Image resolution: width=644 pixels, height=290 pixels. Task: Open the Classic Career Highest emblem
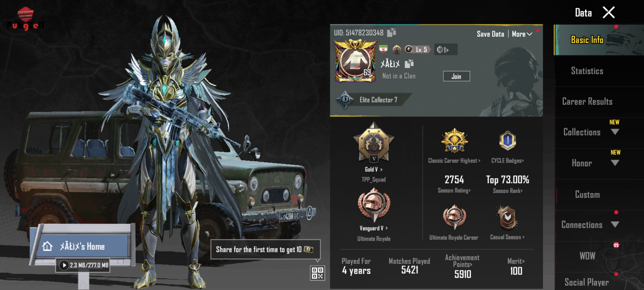pos(455,141)
